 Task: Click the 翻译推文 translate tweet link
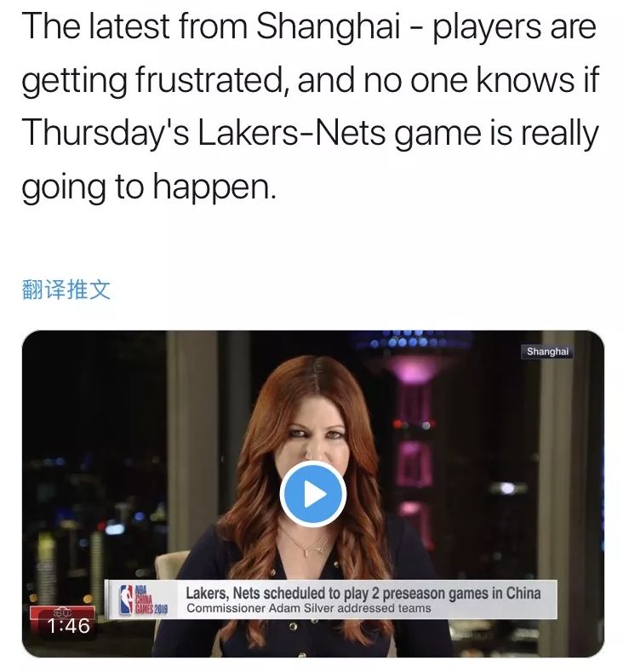tap(66, 290)
